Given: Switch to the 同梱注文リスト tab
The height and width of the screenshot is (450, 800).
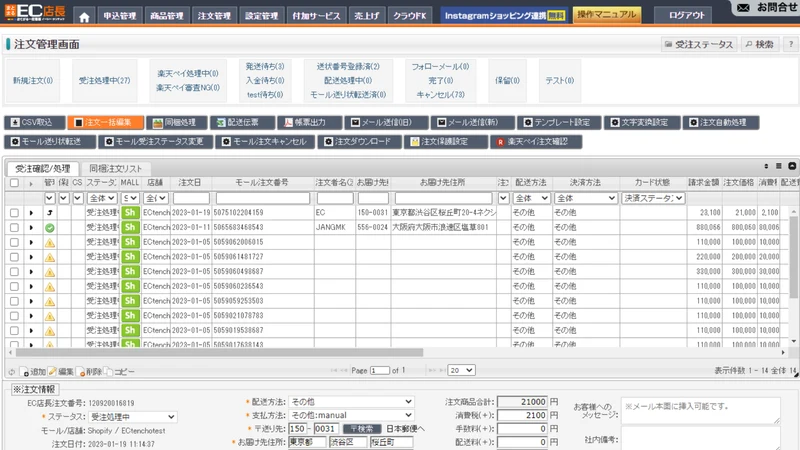Looking at the screenshot, I should (115, 168).
